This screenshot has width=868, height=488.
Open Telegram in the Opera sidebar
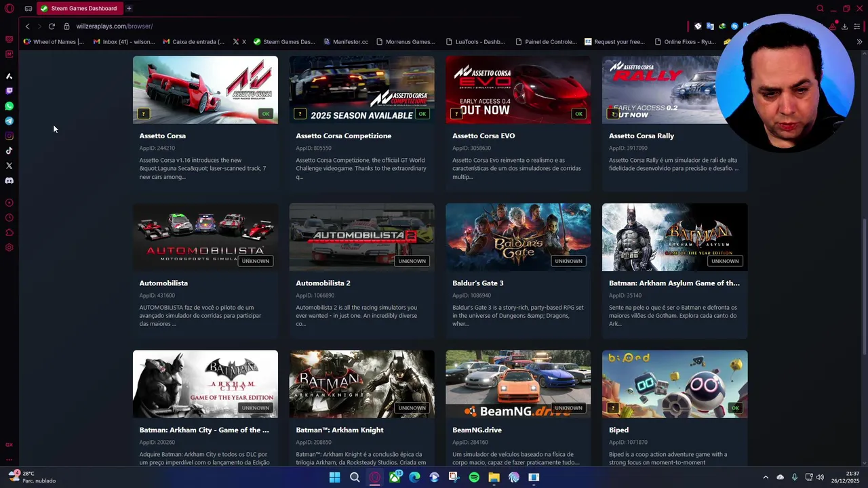[9, 121]
